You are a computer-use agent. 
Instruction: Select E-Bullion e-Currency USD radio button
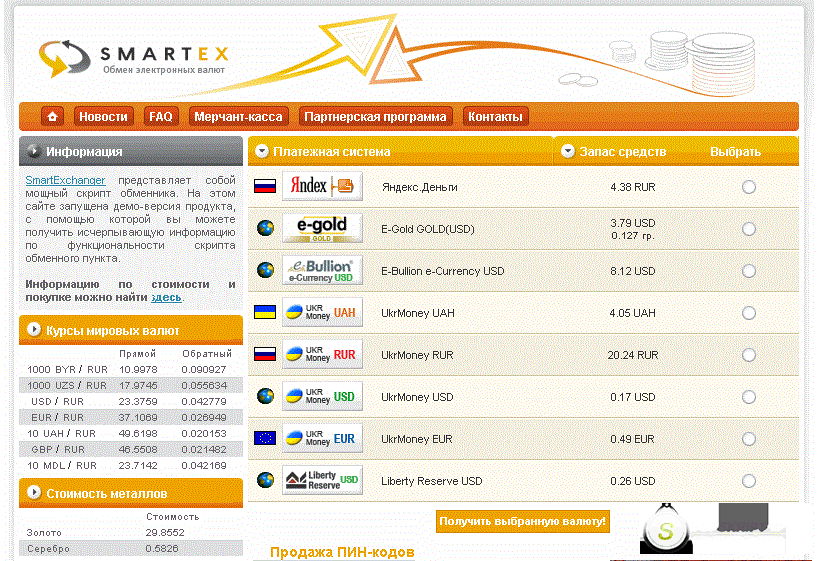click(x=748, y=271)
